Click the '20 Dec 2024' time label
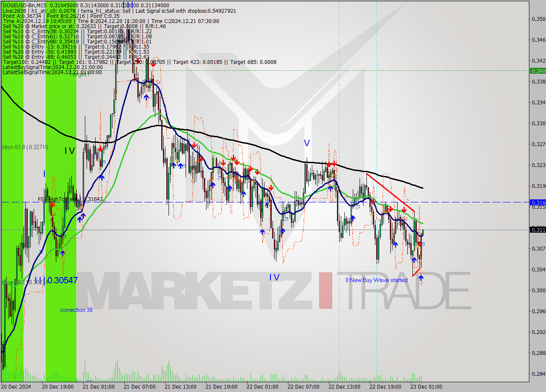The width and height of the screenshot is (546, 392). [16, 387]
